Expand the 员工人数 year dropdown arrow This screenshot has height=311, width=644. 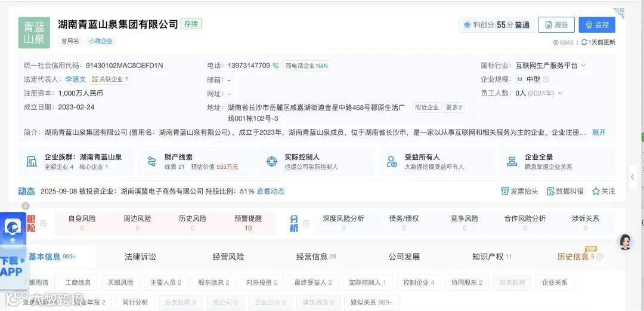click(560, 93)
